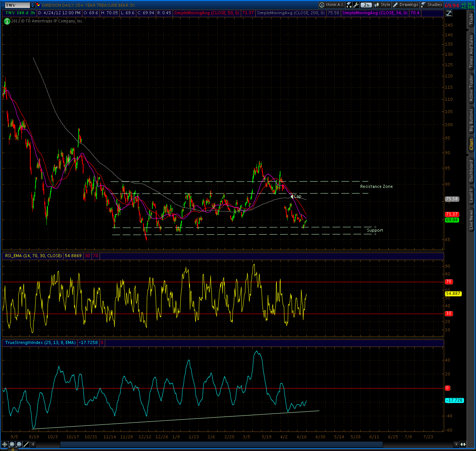
Task: Click the SimpleMovingAvg (CLOSE, 34, 0) label
Action: click(x=375, y=13)
